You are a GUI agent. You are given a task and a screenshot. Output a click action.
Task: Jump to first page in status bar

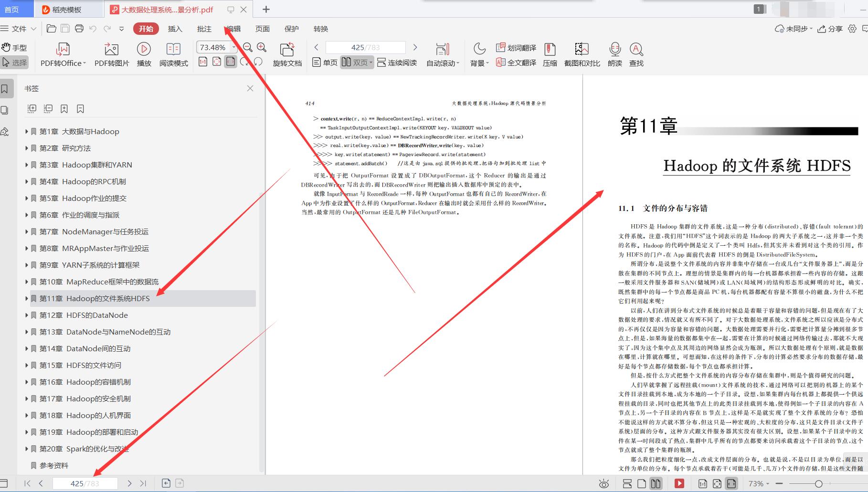pos(27,483)
